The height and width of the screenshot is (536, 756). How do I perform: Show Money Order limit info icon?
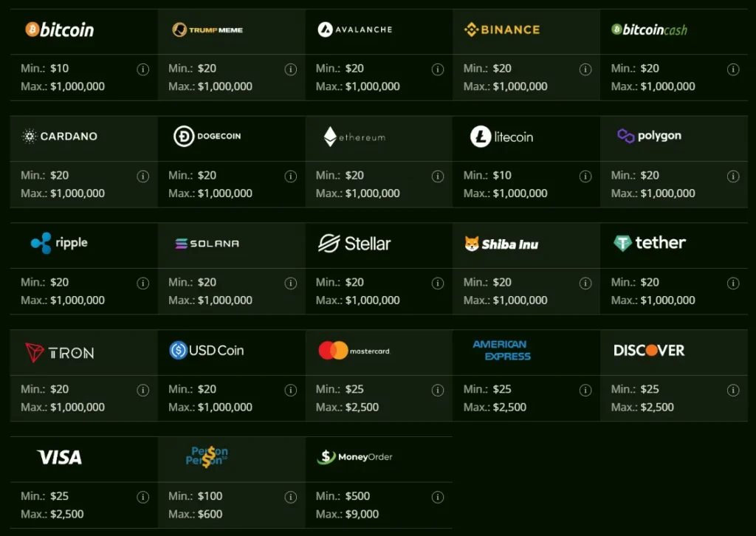(x=438, y=497)
